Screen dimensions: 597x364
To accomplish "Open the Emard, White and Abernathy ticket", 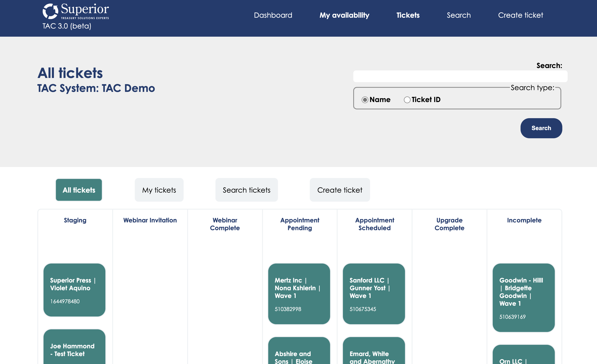I will pyautogui.click(x=374, y=351).
